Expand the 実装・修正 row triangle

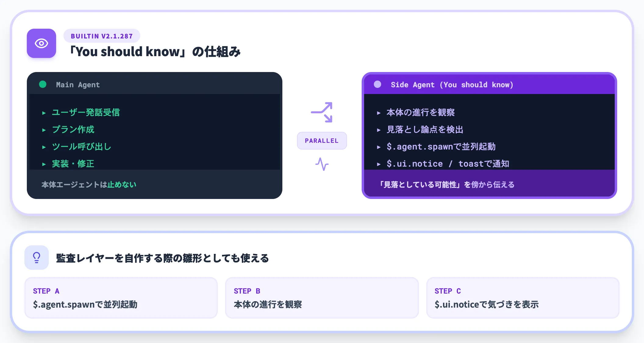point(44,164)
